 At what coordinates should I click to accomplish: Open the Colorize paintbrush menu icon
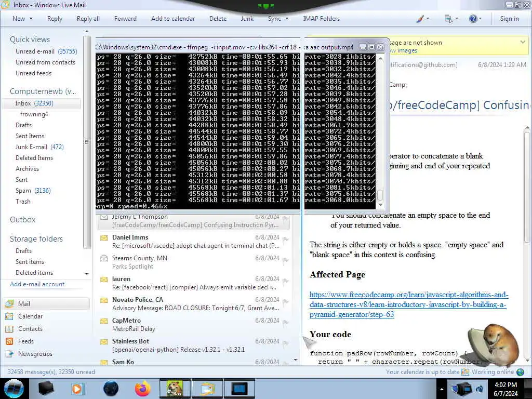point(420,19)
